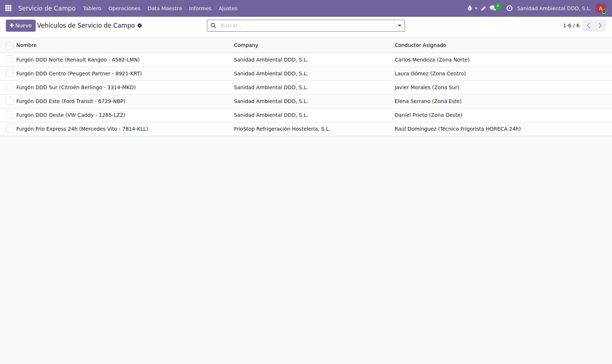This screenshot has width=612, height=364.
Task: Select the Furgón DDD Norte row checkbox
Action: point(10,59)
